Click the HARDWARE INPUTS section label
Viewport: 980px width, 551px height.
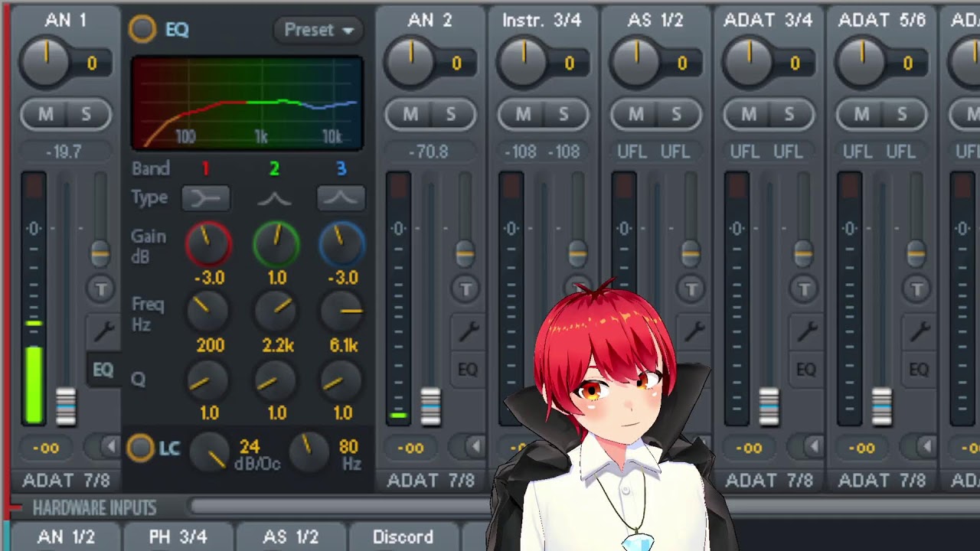click(x=94, y=508)
